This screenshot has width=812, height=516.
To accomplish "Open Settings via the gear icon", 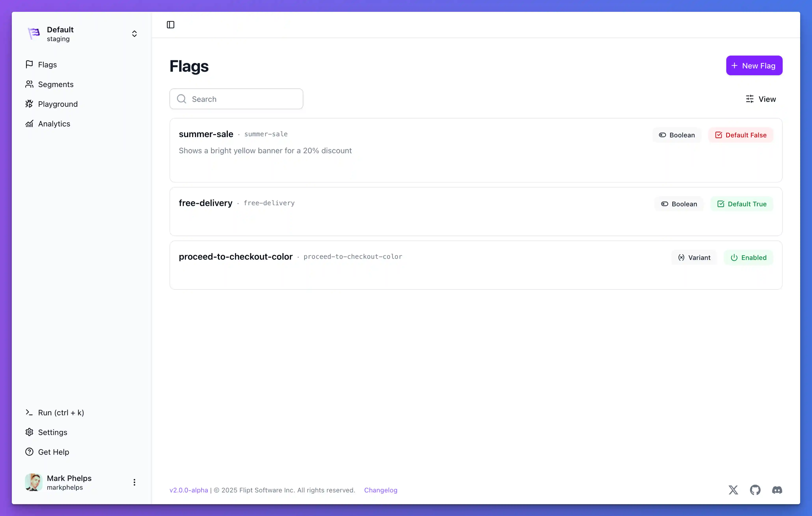I will 29,432.
